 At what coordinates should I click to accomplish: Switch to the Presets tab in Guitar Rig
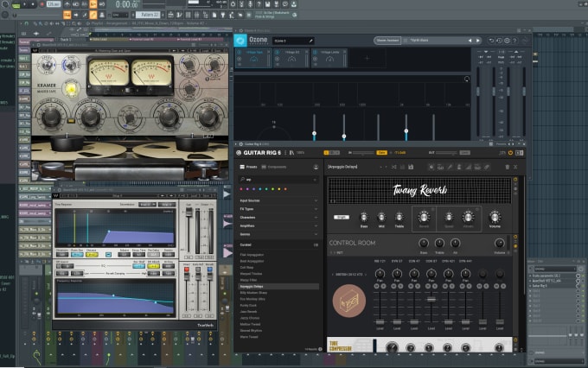(249, 167)
